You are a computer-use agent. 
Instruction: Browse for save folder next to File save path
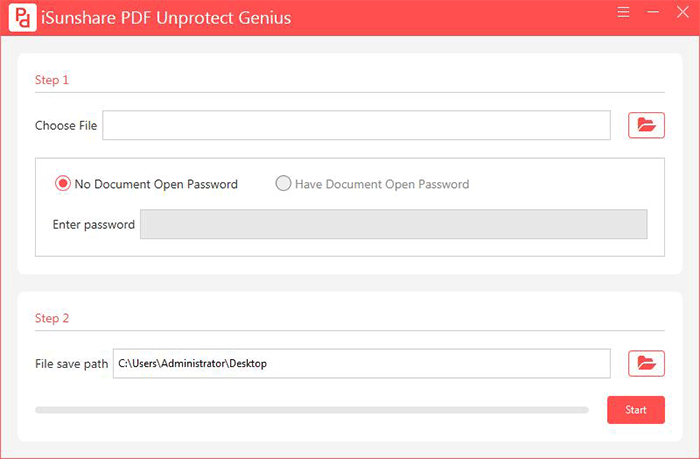(x=646, y=363)
